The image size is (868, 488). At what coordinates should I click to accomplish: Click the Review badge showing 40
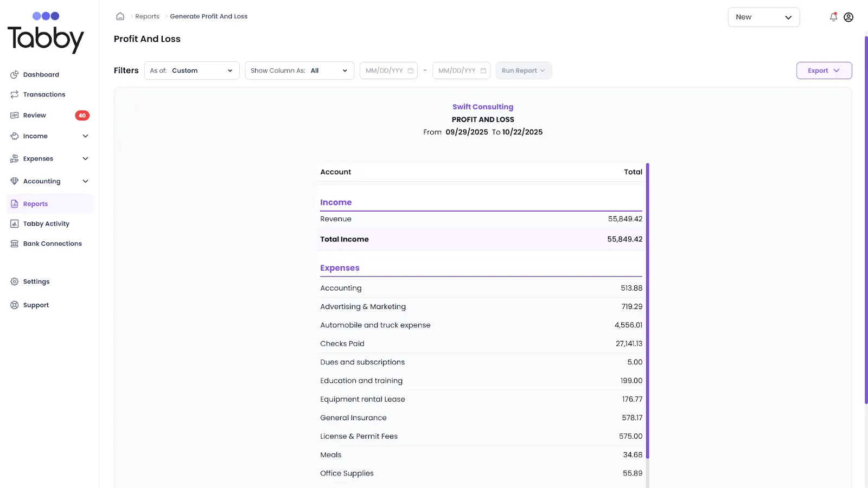(x=82, y=115)
